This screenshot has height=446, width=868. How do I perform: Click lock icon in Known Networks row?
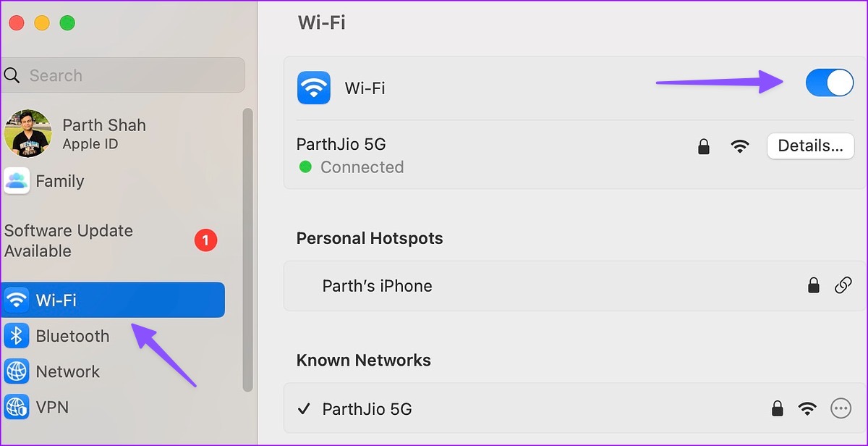click(x=777, y=409)
